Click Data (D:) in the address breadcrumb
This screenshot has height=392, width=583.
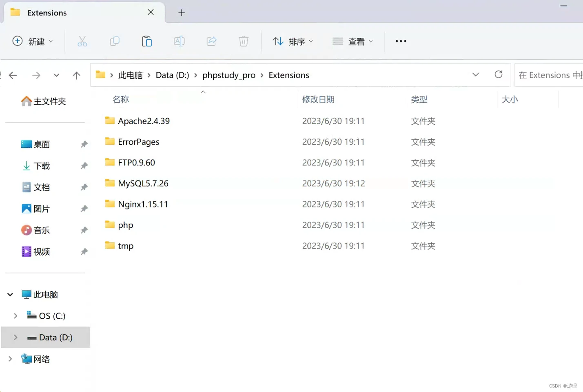click(173, 75)
